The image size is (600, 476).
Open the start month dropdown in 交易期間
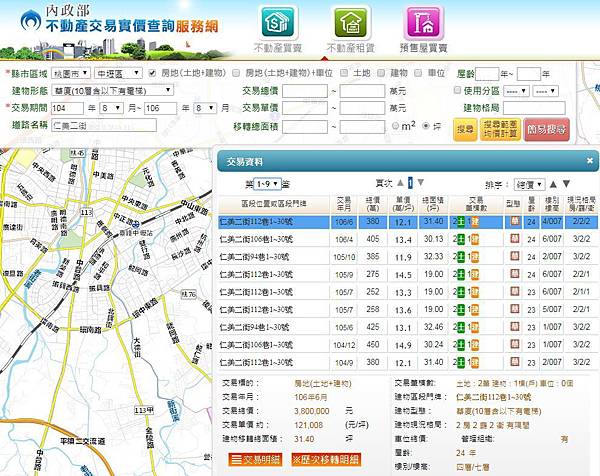coord(111,108)
